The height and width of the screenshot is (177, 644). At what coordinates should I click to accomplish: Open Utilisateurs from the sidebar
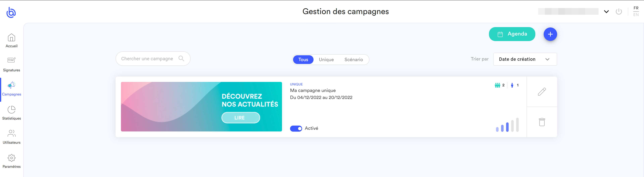(x=12, y=136)
